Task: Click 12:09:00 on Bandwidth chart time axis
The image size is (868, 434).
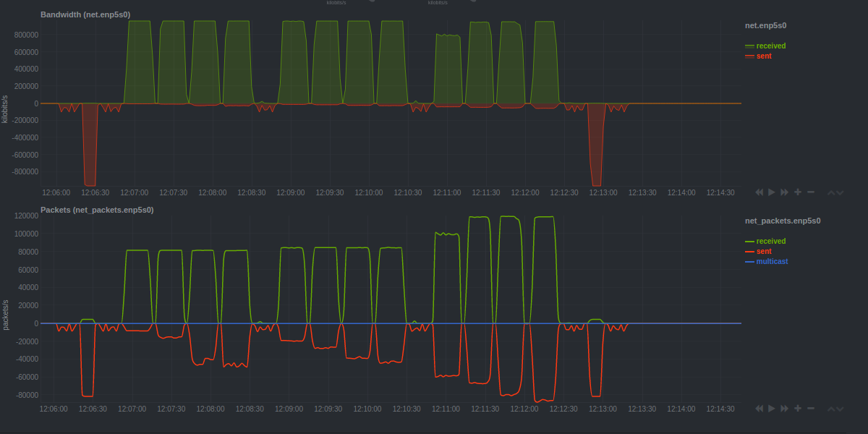Action: coord(291,192)
